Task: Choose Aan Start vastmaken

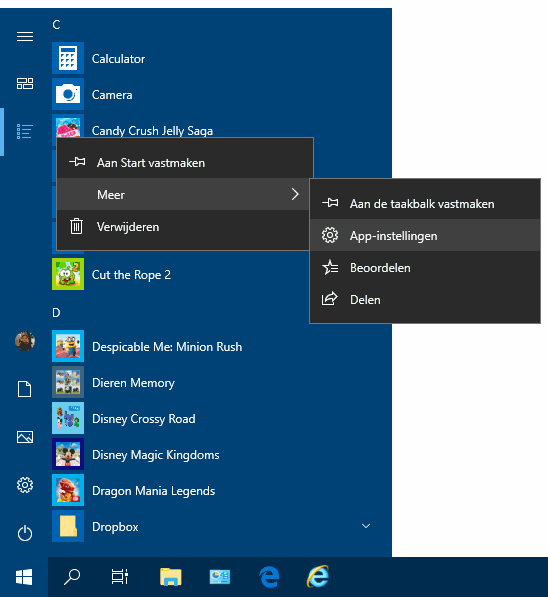Action: 185,163
